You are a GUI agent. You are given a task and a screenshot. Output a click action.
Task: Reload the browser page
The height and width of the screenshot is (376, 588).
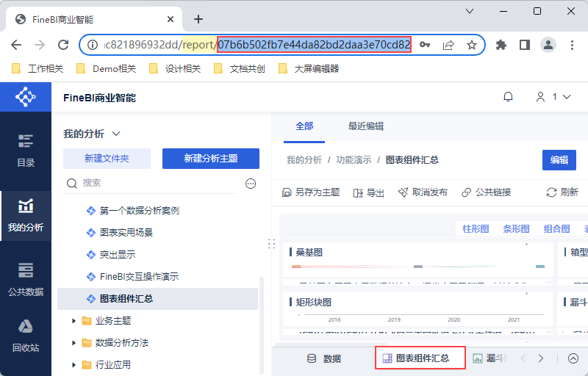click(x=63, y=45)
